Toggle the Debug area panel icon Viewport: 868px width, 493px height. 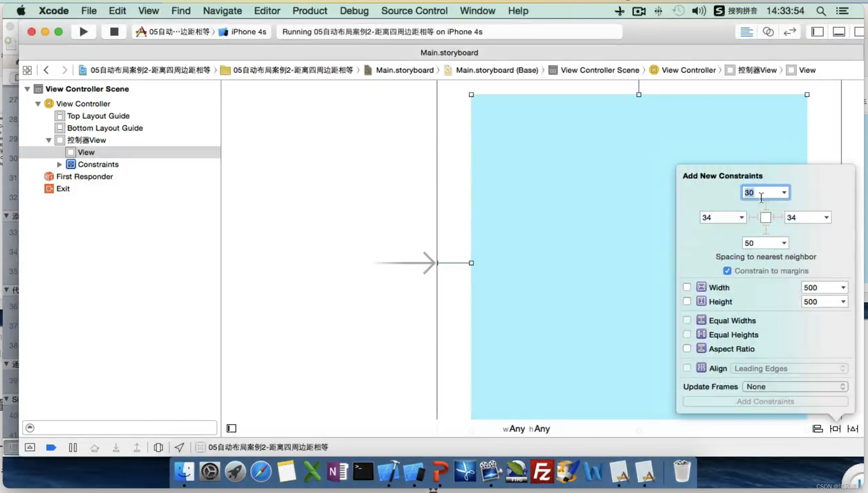click(839, 32)
